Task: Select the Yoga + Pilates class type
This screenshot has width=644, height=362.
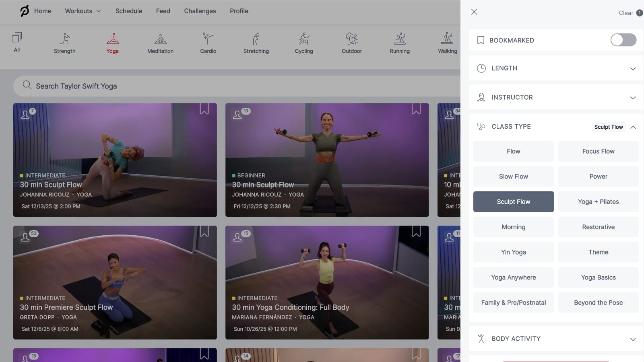Action: [x=598, y=202]
